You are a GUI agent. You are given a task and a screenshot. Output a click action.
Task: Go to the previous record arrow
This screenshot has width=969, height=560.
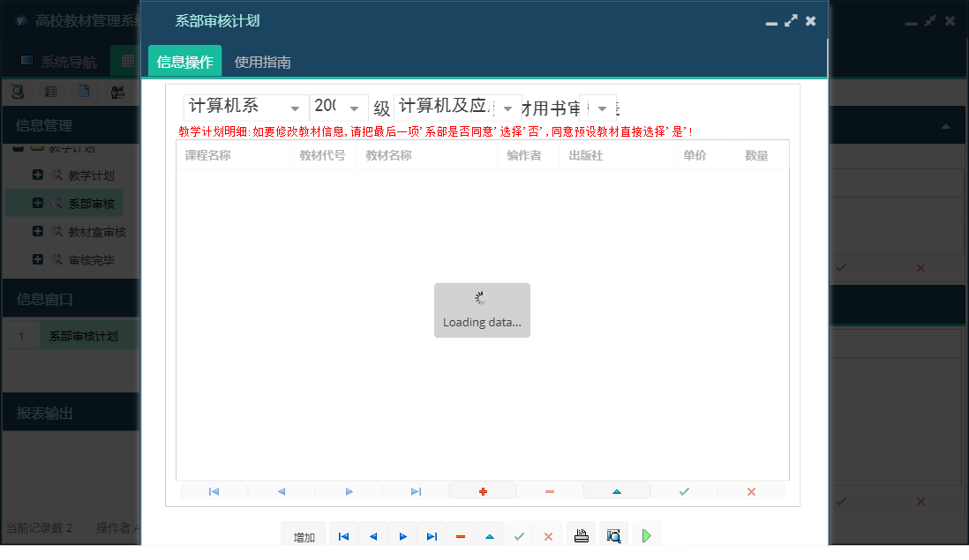coord(281,490)
